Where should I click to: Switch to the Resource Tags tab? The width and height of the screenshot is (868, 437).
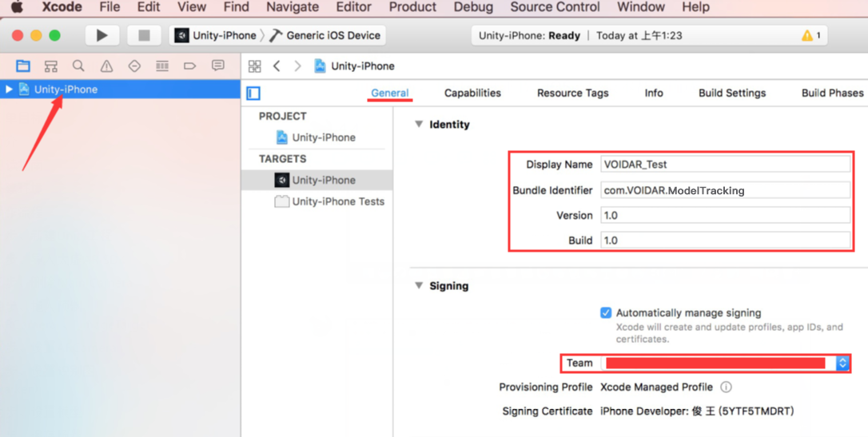point(572,93)
